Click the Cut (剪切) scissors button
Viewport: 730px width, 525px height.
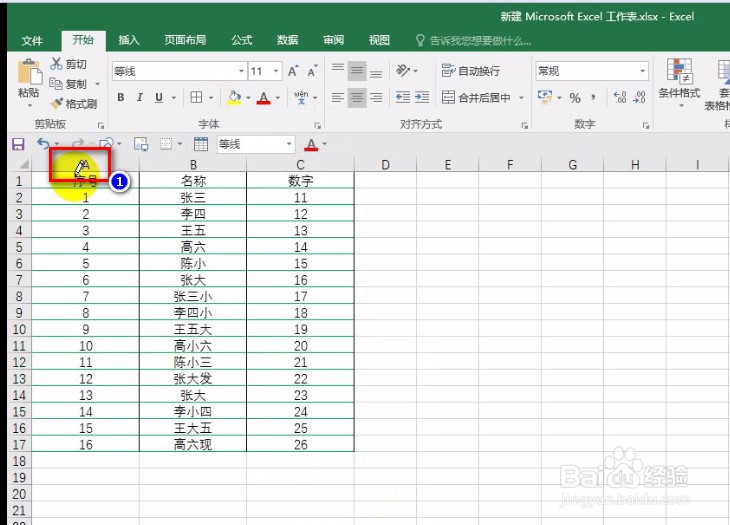(x=69, y=64)
